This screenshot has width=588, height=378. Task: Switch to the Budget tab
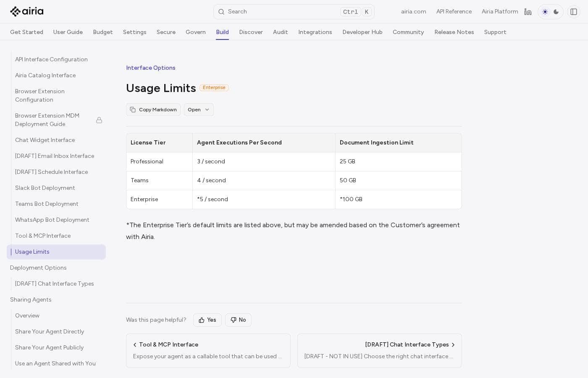(103, 32)
